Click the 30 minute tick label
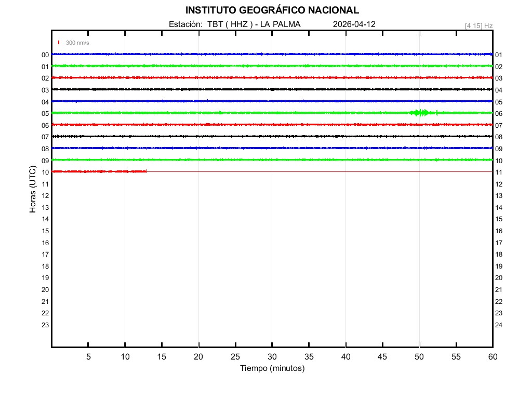 click(272, 357)
